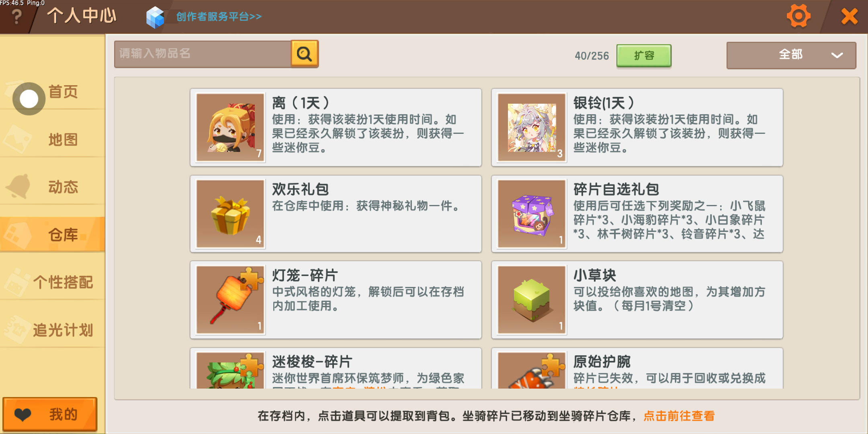Click the 银铃(1天) costume avatar

tap(532, 127)
